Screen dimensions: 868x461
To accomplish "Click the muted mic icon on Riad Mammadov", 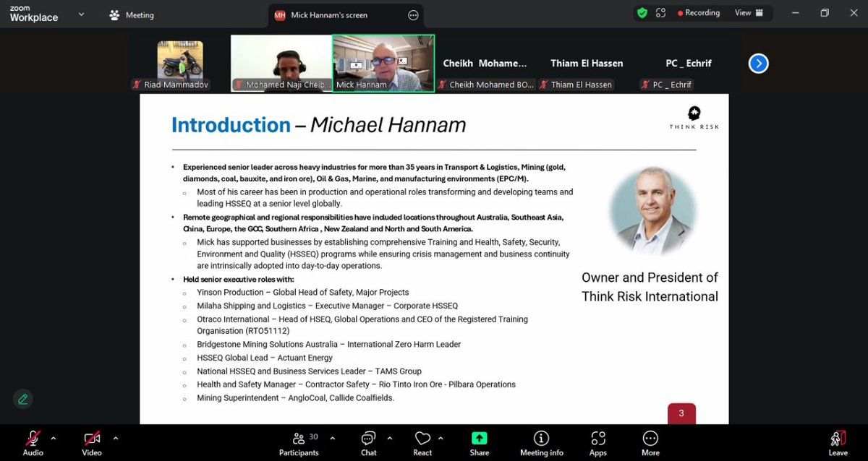I will pos(137,85).
